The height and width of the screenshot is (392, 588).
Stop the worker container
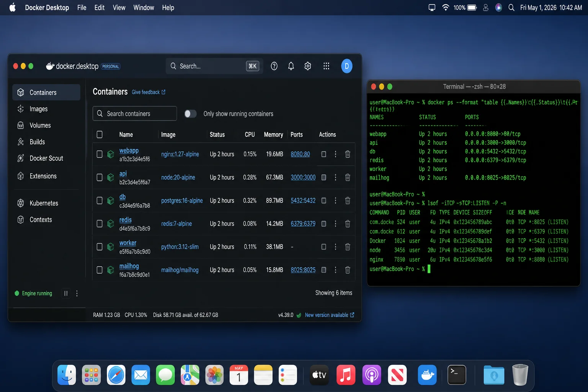323,247
